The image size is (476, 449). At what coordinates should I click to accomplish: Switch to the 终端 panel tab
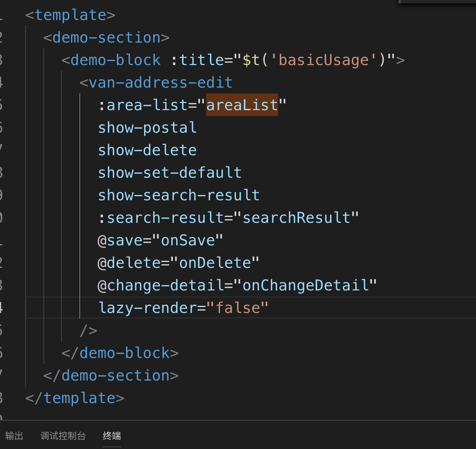pos(112,436)
